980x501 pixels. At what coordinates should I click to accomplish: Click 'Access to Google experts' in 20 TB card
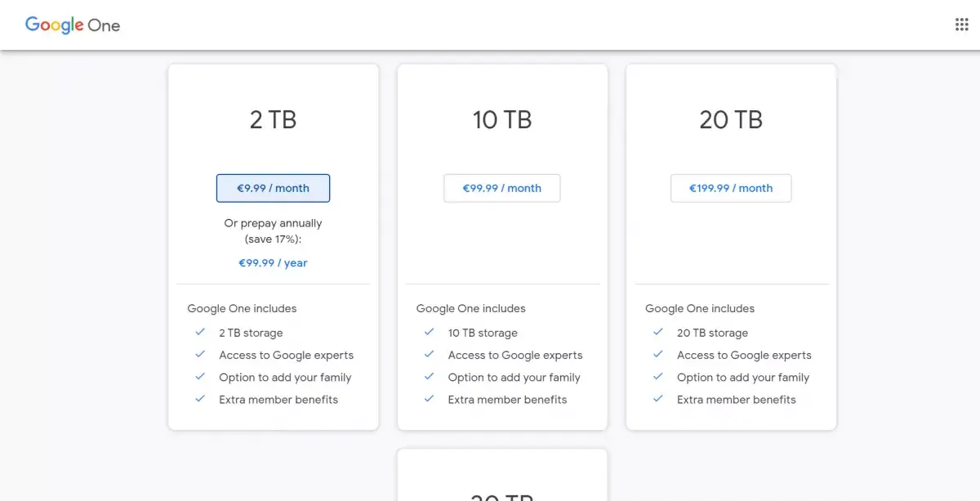(x=744, y=356)
